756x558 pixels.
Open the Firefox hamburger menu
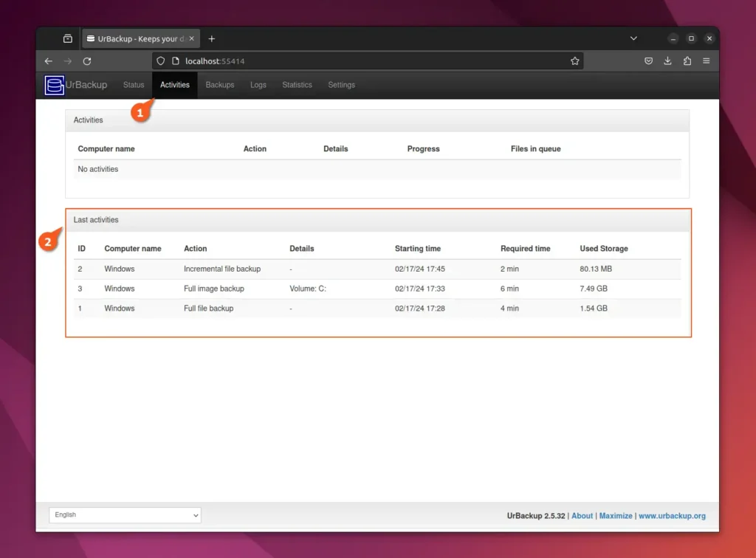tap(707, 61)
